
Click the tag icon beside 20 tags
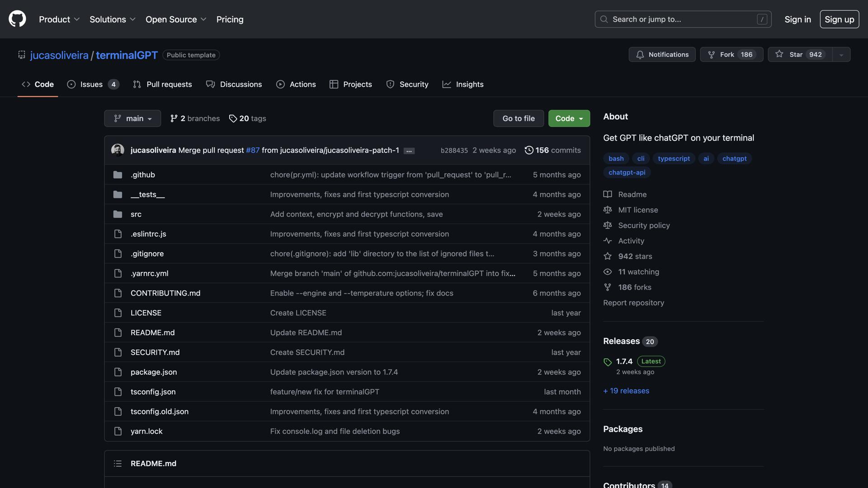coord(233,118)
